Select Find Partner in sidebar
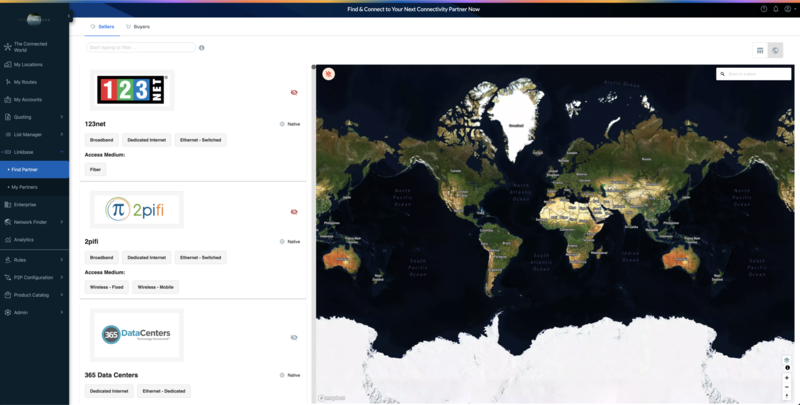Image resolution: width=800 pixels, height=405 pixels. click(x=34, y=169)
